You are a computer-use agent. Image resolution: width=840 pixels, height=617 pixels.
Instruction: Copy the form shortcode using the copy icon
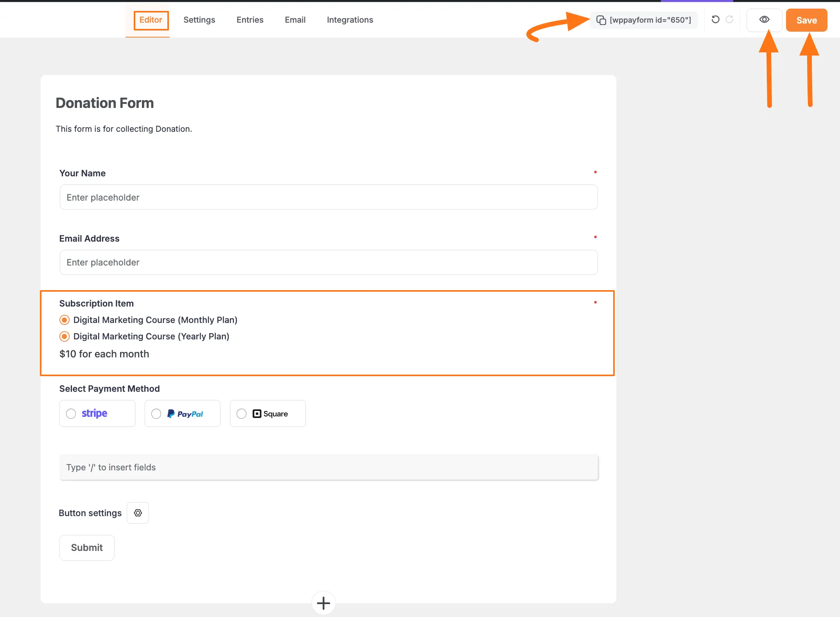click(601, 20)
